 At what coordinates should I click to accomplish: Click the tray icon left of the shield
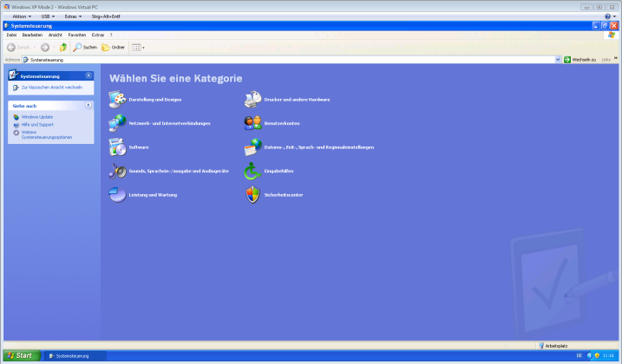(x=590, y=355)
